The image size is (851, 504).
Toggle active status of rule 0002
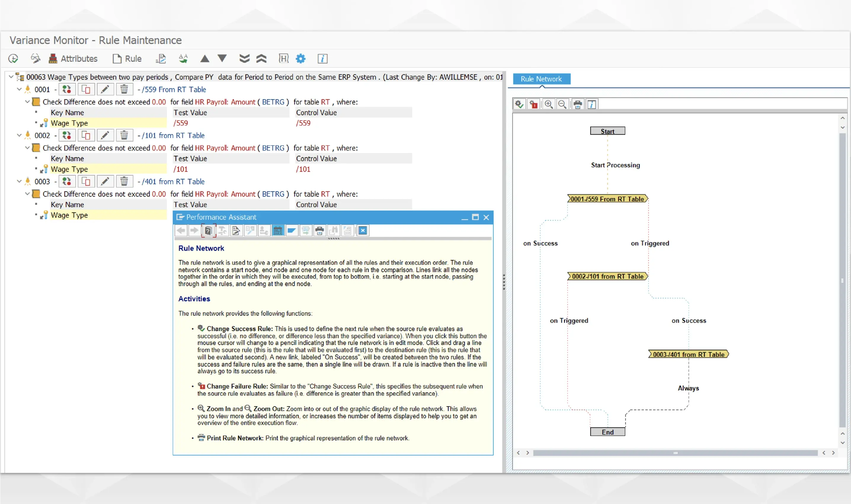click(67, 136)
